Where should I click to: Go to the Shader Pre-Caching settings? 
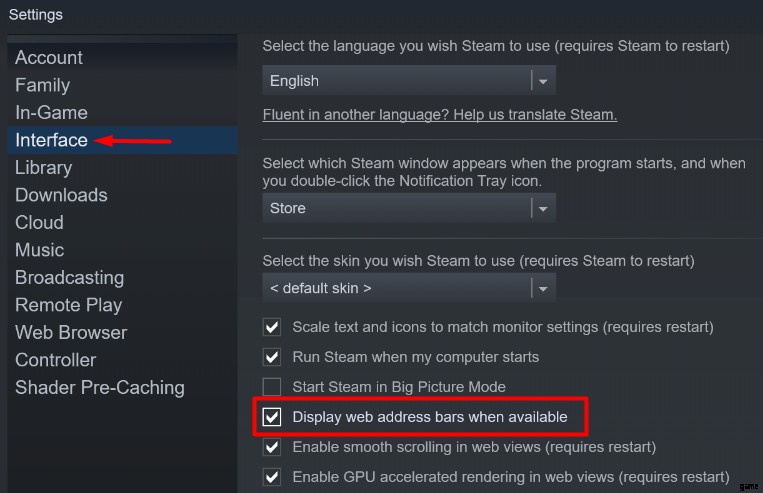pos(100,388)
